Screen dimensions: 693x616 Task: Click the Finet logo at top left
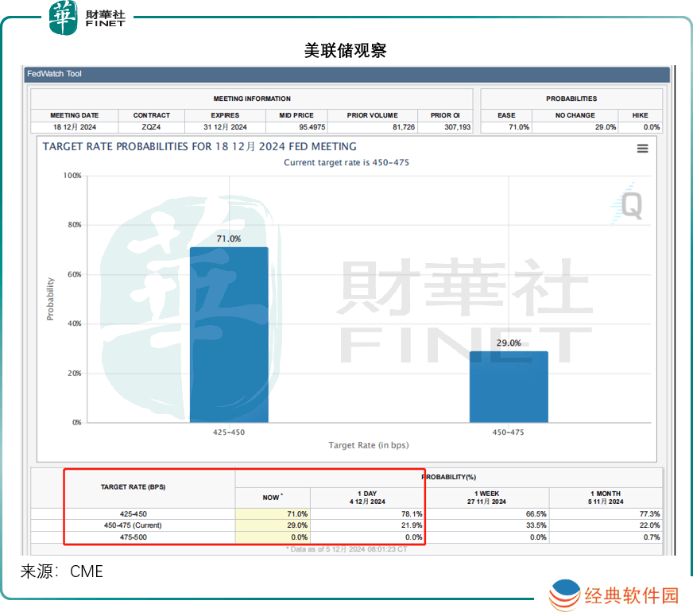[x=87, y=17]
